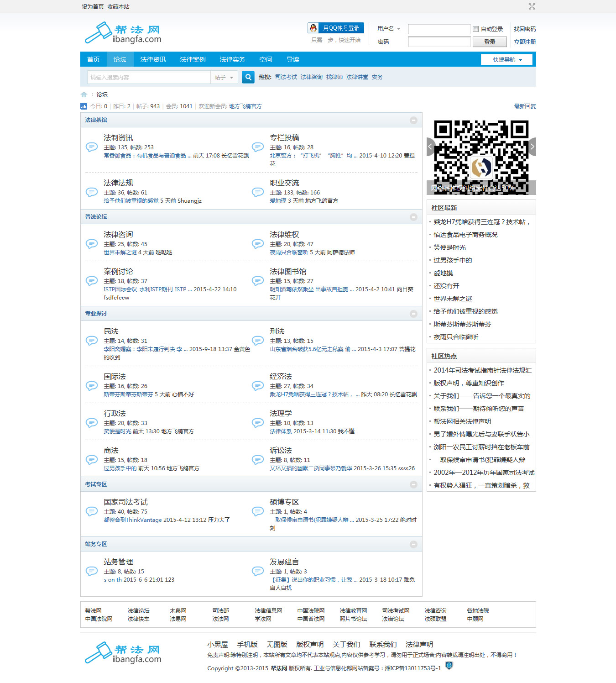Click the 法制资讯 forum speech bubble icon
This screenshot has width=616, height=683.
[x=92, y=147]
